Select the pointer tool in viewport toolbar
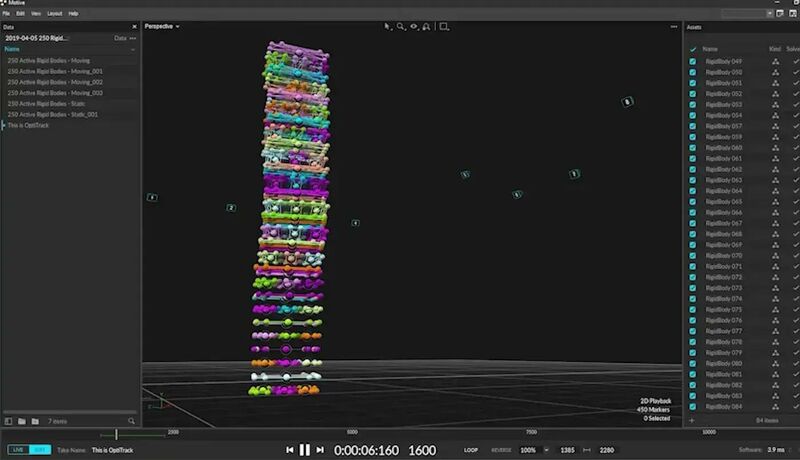Viewport: 800px width, 460px height. coord(388,26)
